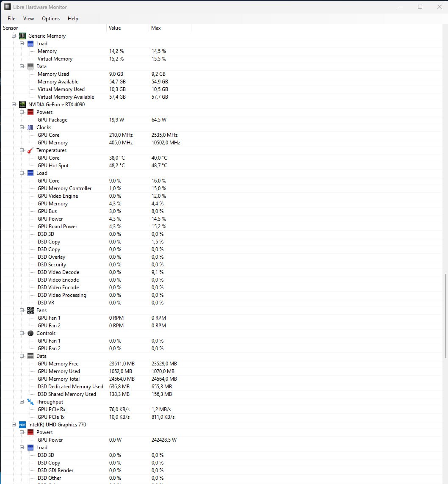Click the Intel UHD Graphics 770 icon
This screenshot has height=484, width=448.
(x=22, y=424)
